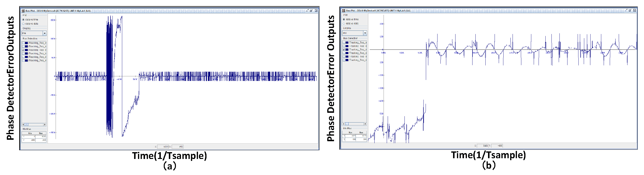
Task: Click the X coordinate field in left window
Action: [x=163, y=147]
